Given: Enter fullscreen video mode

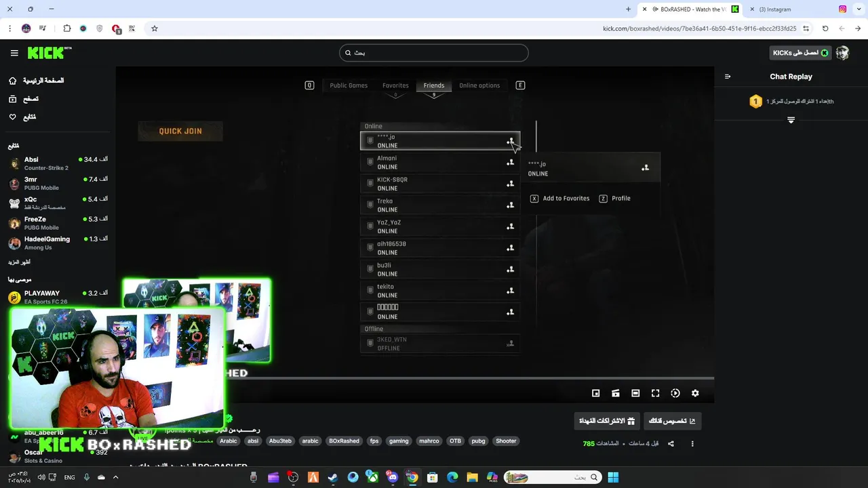Looking at the screenshot, I should (656, 393).
